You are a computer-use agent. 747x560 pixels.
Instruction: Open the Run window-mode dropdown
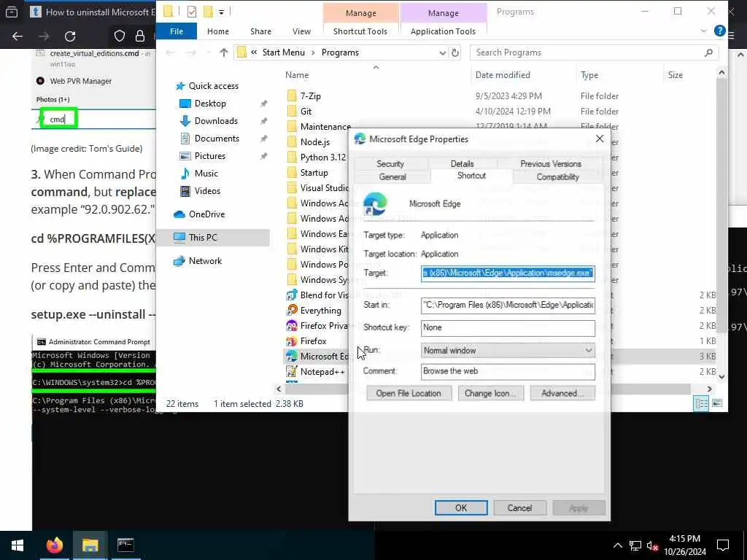[589, 351]
